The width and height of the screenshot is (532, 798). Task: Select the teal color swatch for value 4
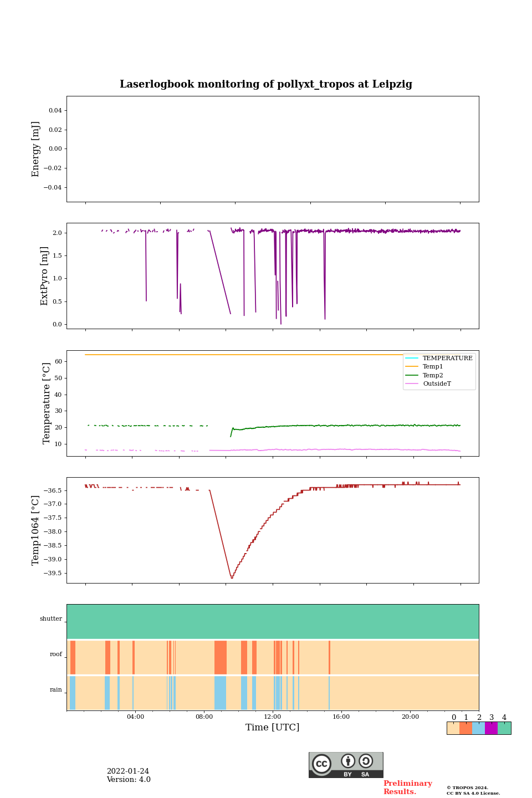(x=504, y=728)
